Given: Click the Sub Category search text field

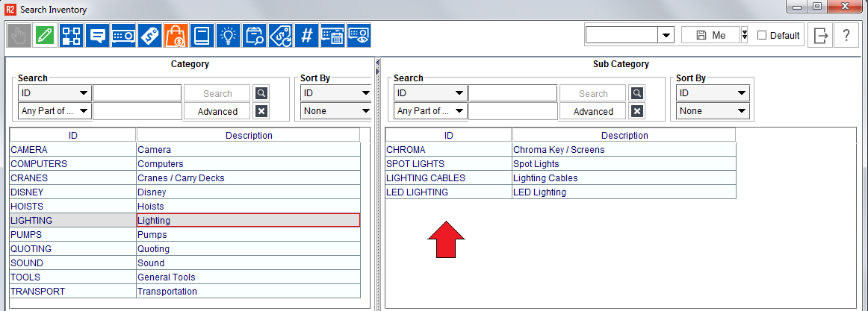Looking at the screenshot, I should pyautogui.click(x=512, y=93).
